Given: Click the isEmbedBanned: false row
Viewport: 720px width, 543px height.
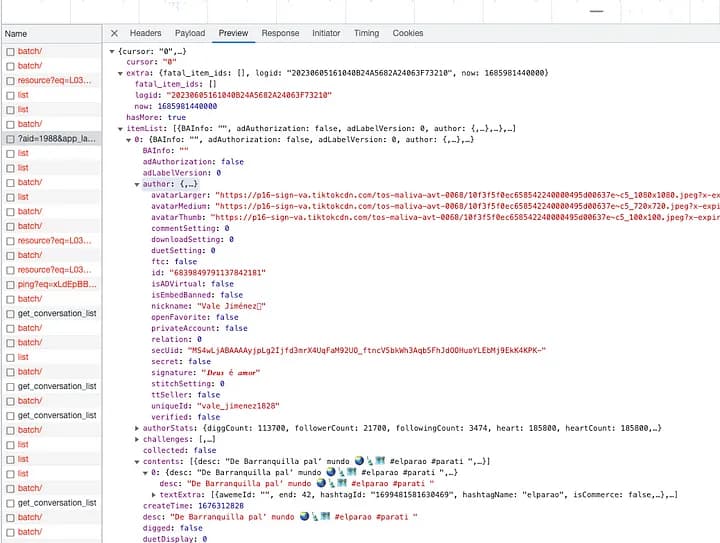Looking at the screenshot, I should pyautogui.click(x=197, y=295).
